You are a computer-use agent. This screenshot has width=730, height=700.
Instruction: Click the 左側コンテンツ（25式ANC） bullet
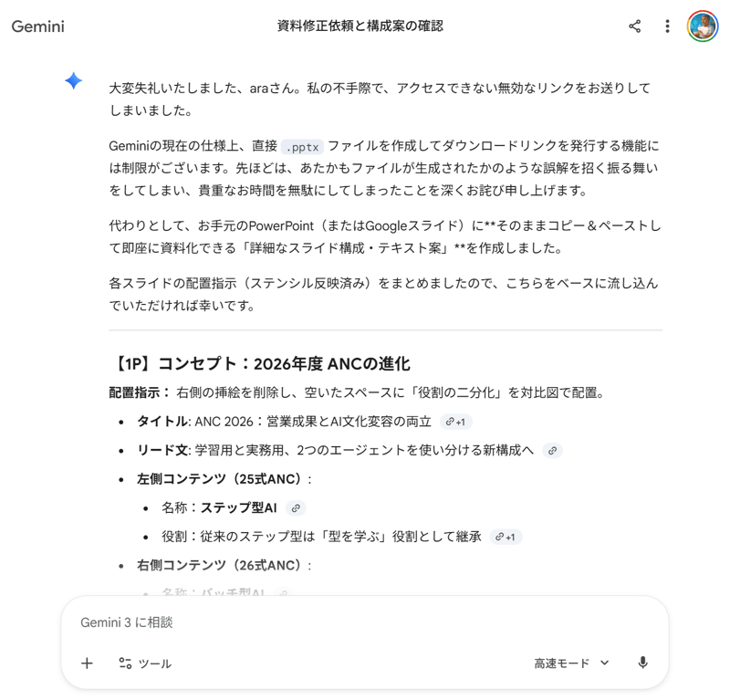click(x=224, y=479)
